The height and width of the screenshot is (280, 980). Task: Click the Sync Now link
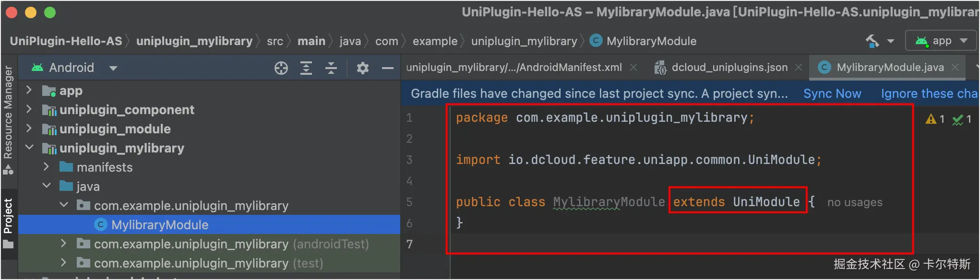(832, 93)
